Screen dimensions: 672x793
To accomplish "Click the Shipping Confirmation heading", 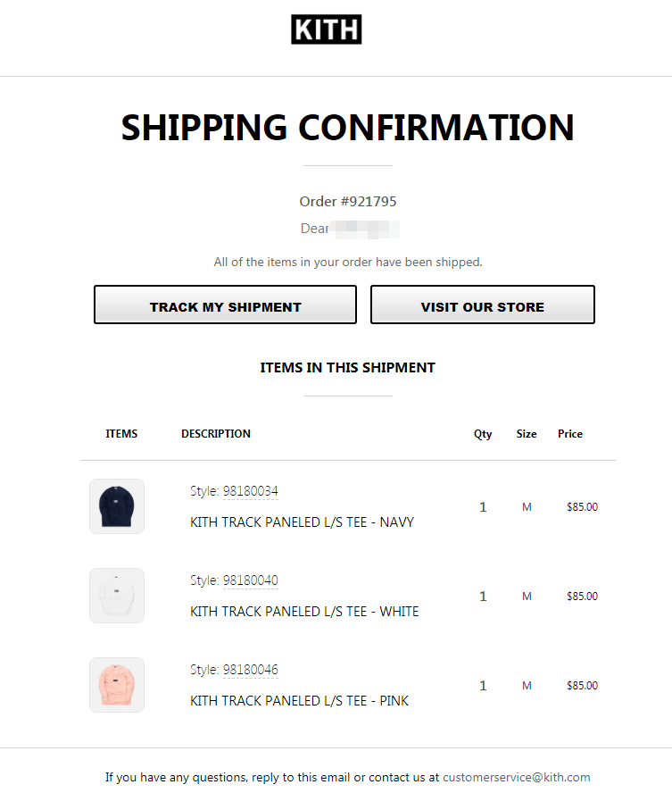I will pyautogui.click(x=348, y=128).
